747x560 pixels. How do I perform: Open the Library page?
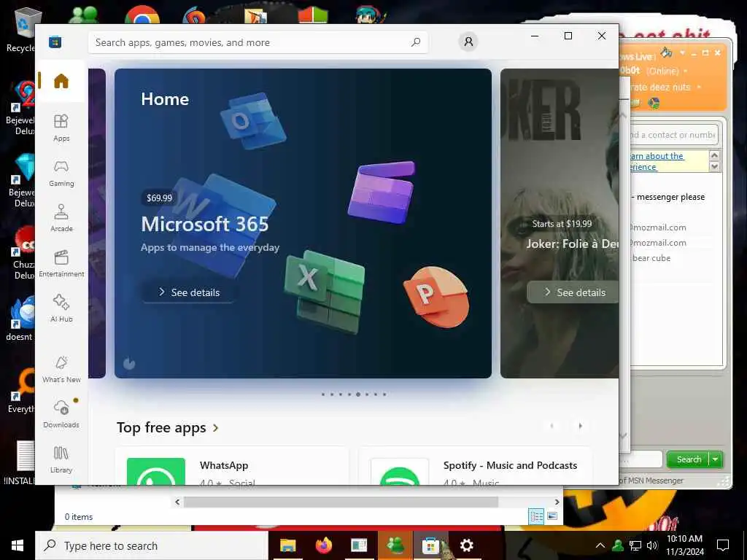click(61, 459)
